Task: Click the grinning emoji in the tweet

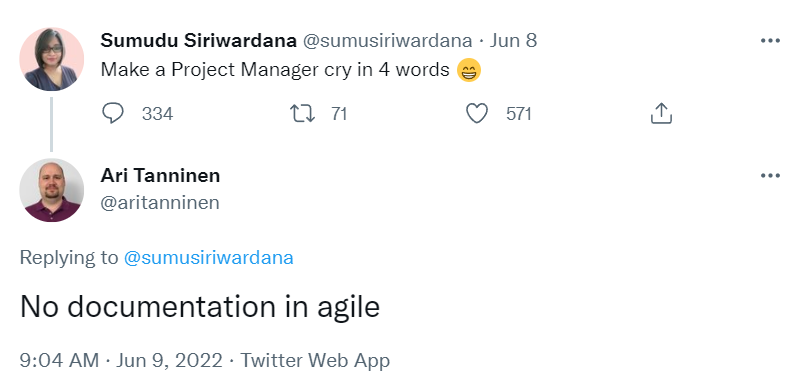Action: tap(469, 70)
